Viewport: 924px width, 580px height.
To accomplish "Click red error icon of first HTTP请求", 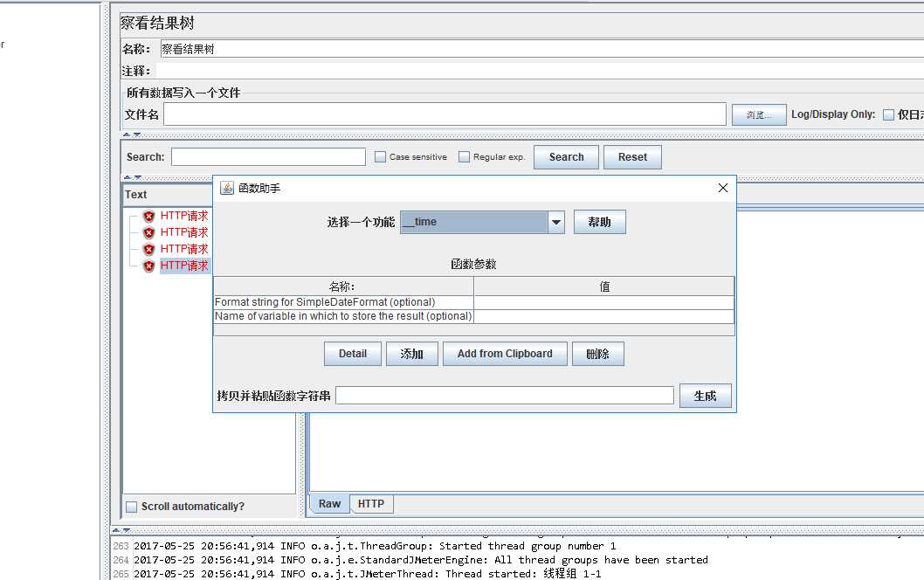I will coord(149,216).
